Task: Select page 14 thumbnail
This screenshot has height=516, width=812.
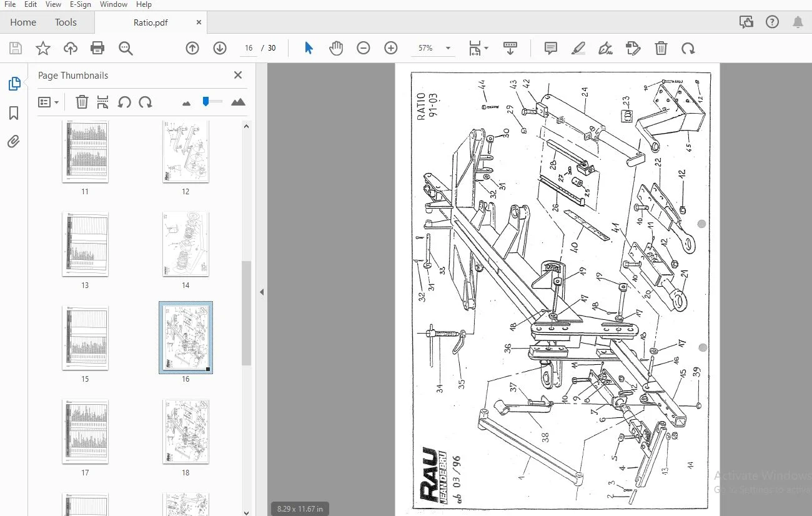Action: tap(186, 244)
